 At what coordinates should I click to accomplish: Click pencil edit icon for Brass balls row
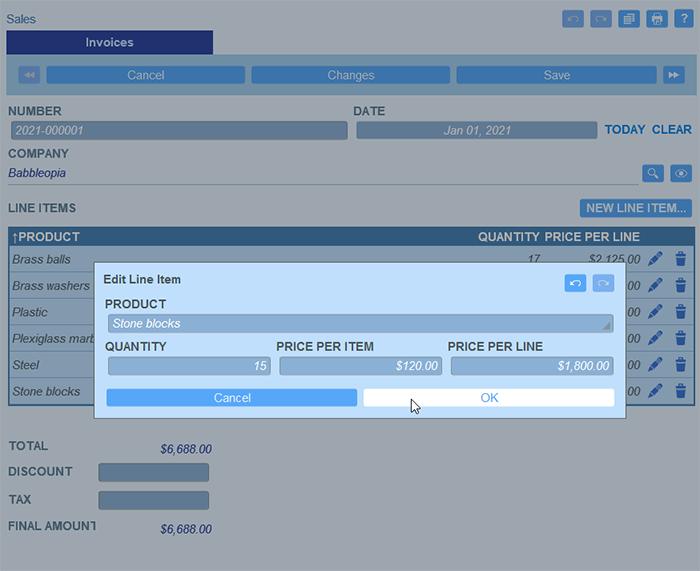(x=655, y=259)
